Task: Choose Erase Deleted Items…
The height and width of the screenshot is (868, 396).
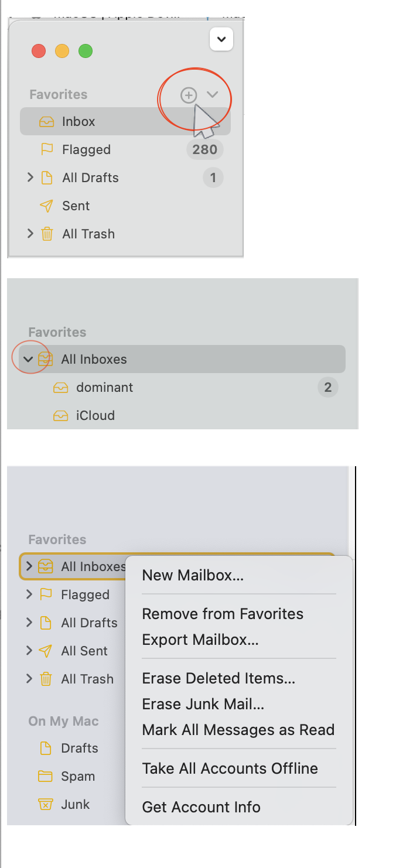Action: point(219,678)
